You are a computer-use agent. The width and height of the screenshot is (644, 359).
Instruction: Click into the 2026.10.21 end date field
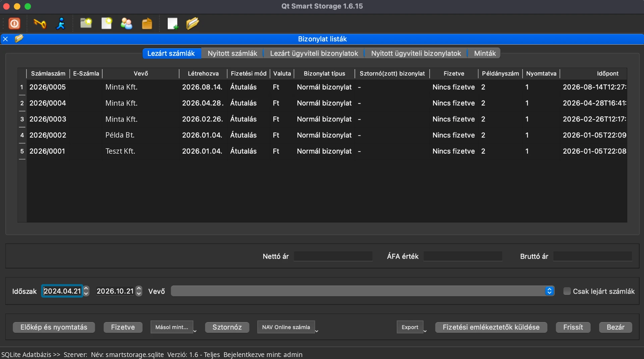pos(115,291)
